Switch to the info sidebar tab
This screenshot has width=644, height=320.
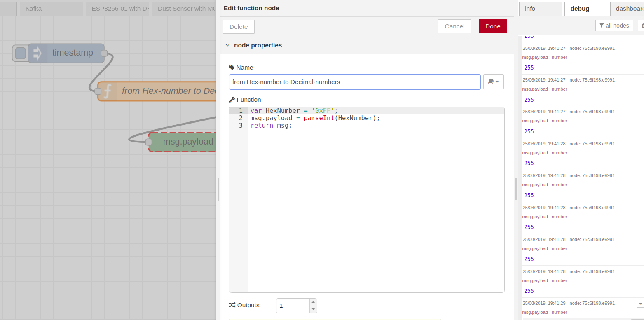point(540,9)
